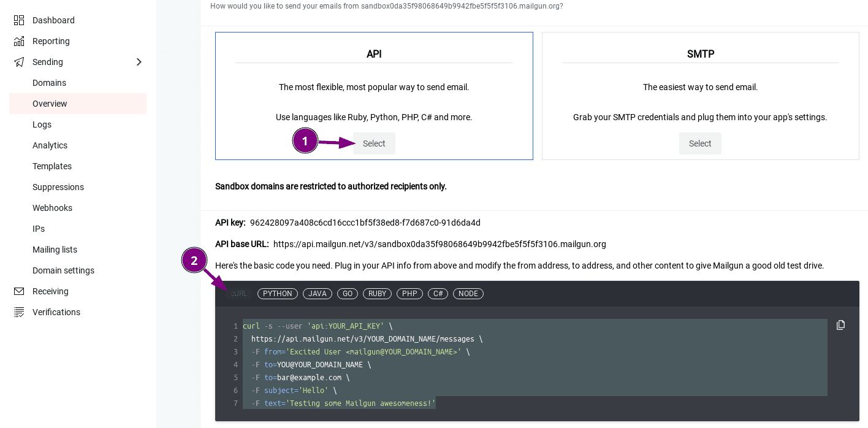Viewport: 868px width, 428px height.
Task: Collapse the Sending menu chevron
Action: [139, 62]
